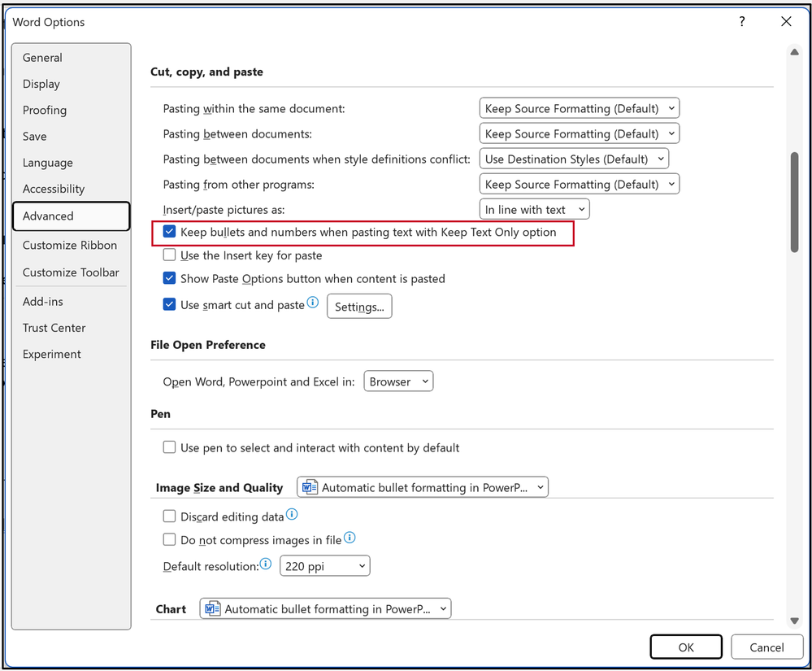Click info icon next to Do not compress images
The image size is (812, 671).
[350, 538]
